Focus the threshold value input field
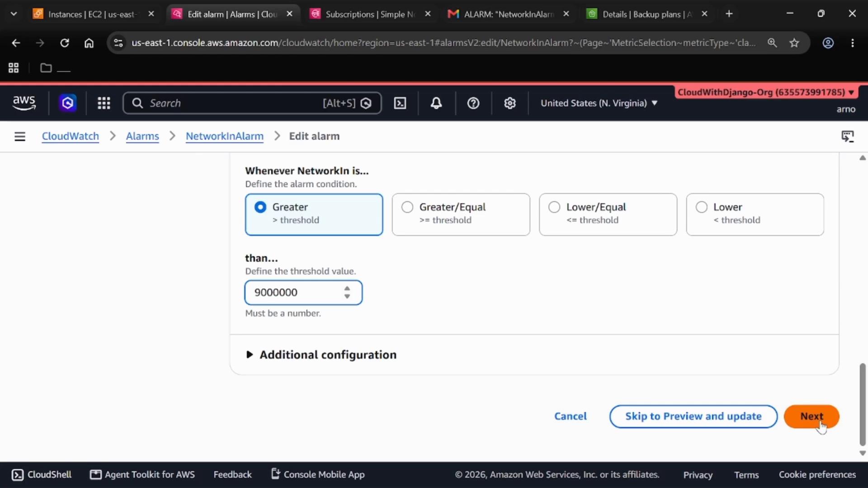The image size is (868, 488). tap(303, 292)
